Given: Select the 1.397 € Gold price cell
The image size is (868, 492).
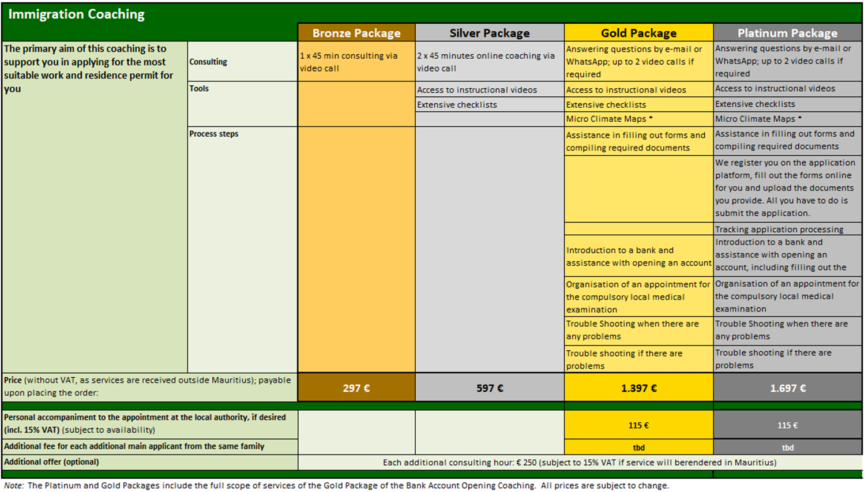Looking at the screenshot, I should click(638, 388).
